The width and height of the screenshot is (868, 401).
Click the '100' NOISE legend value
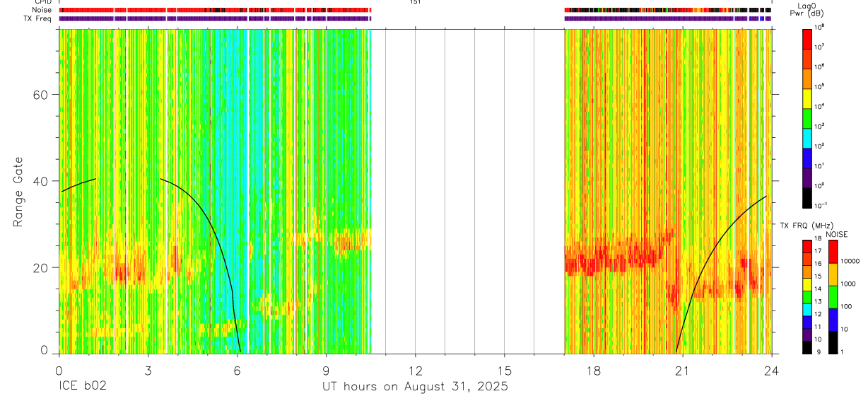(x=845, y=306)
